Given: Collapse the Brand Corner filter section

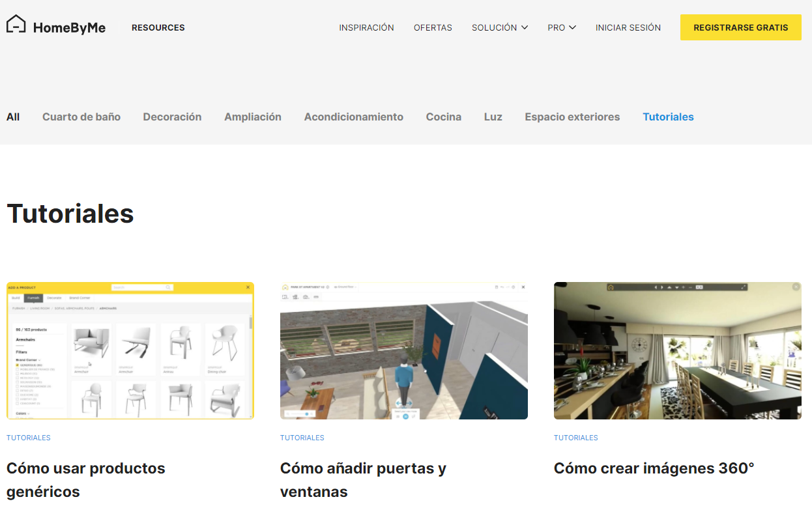Looking at the screenshot, I should pos(40,360).
